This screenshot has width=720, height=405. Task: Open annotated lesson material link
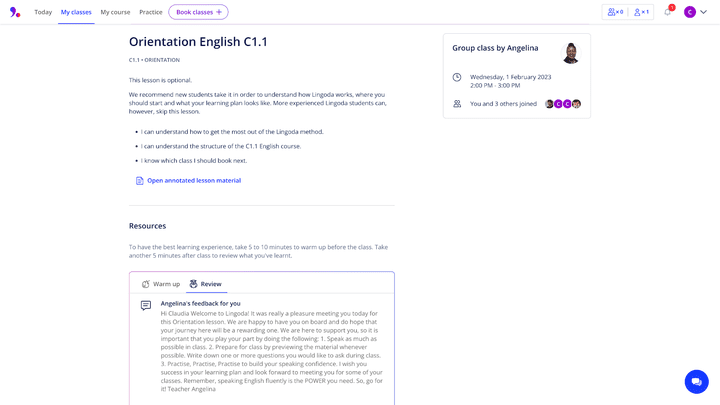point(194,181)
